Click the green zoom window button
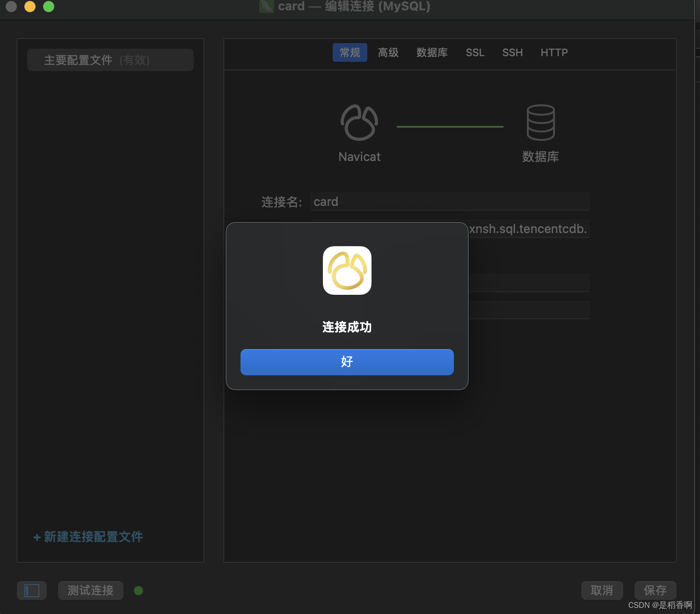Image resolution: width=700 pixels, height=614 pixels. (49, 7)
